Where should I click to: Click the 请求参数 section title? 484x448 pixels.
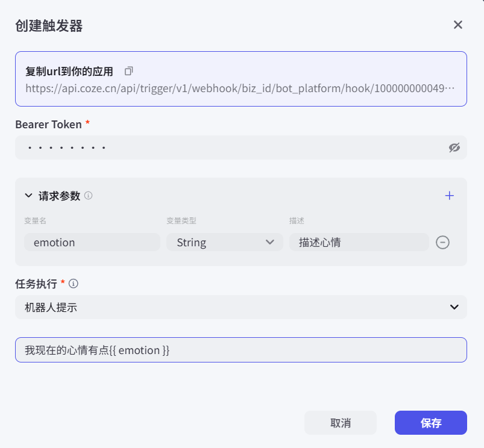pos(59,196)
